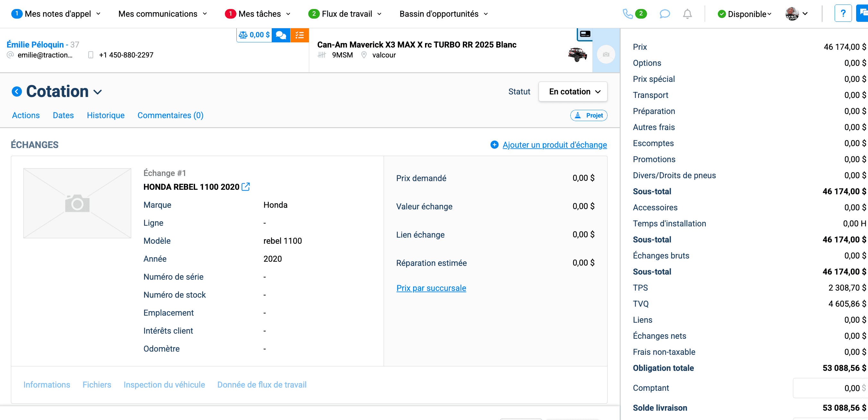Open Mes tâches dropdown
The image size is (868, 420).
pos(258,14)
